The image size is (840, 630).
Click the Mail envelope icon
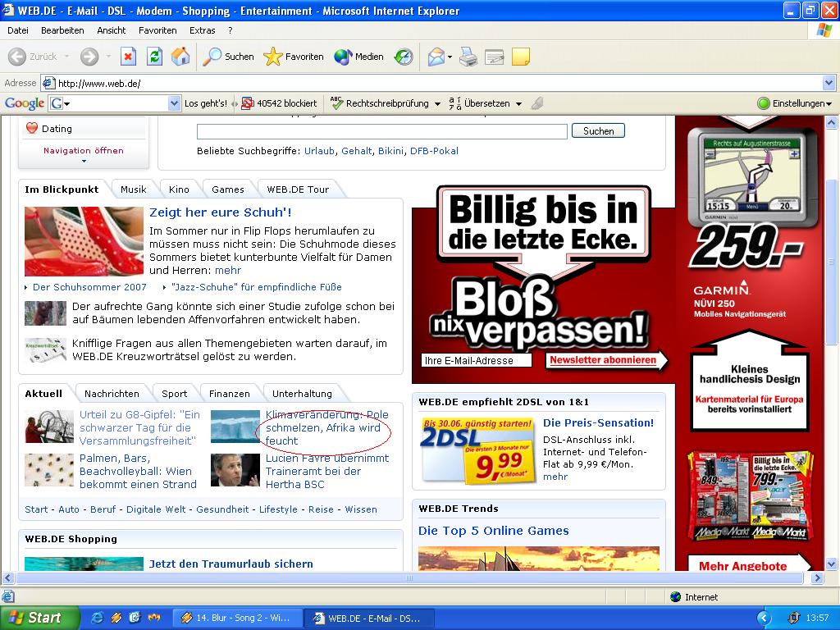[436, 57]
